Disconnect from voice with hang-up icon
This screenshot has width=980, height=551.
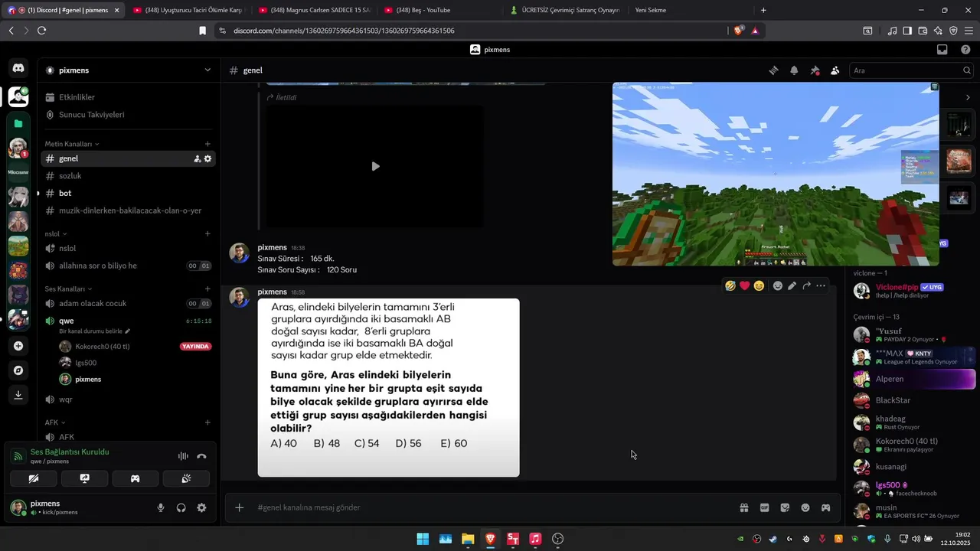point(201,456)
